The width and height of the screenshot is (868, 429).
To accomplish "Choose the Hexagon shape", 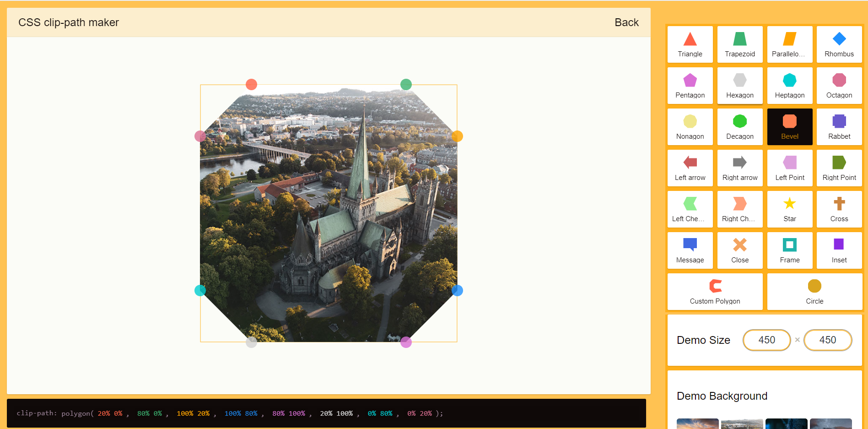I will (x=740, y=86).
